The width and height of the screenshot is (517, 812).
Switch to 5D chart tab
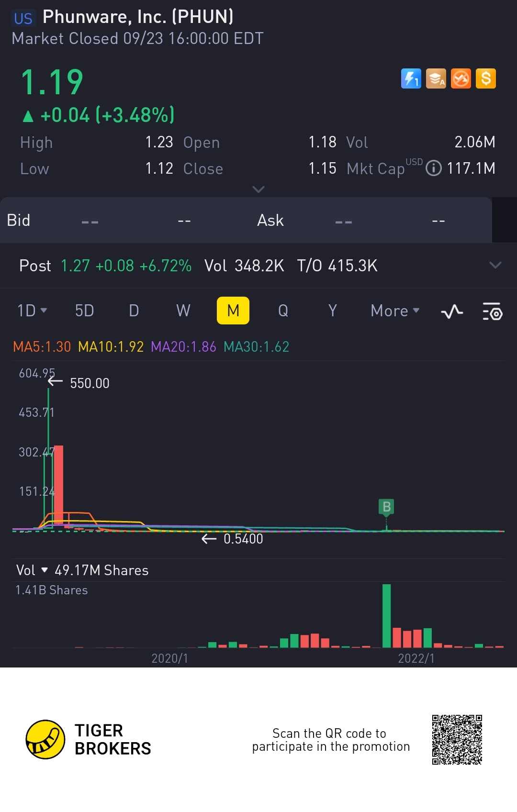point(84,311)
